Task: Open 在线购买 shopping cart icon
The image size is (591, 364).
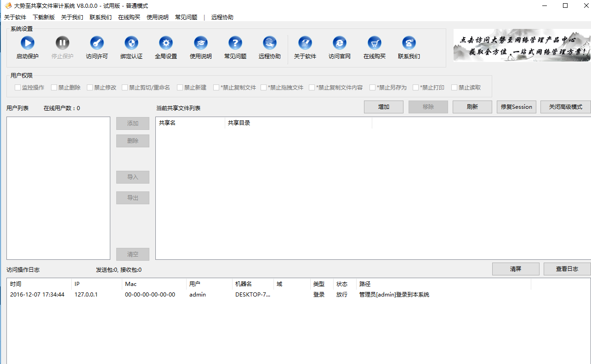Action: point(375,43)
